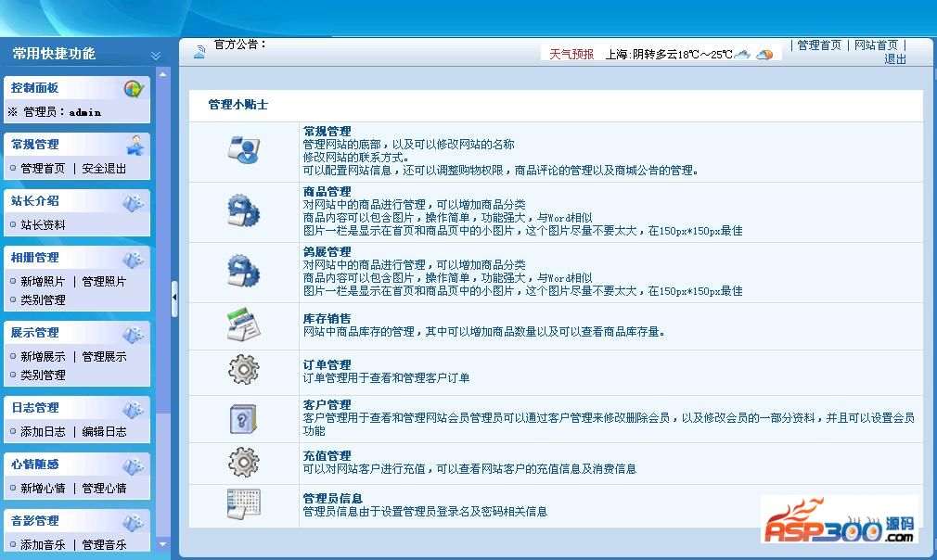This screenshot has height=560, width=937.
Task: Collapse the 常用快捷功能 panel with chevron
Action: click(155, 56)
